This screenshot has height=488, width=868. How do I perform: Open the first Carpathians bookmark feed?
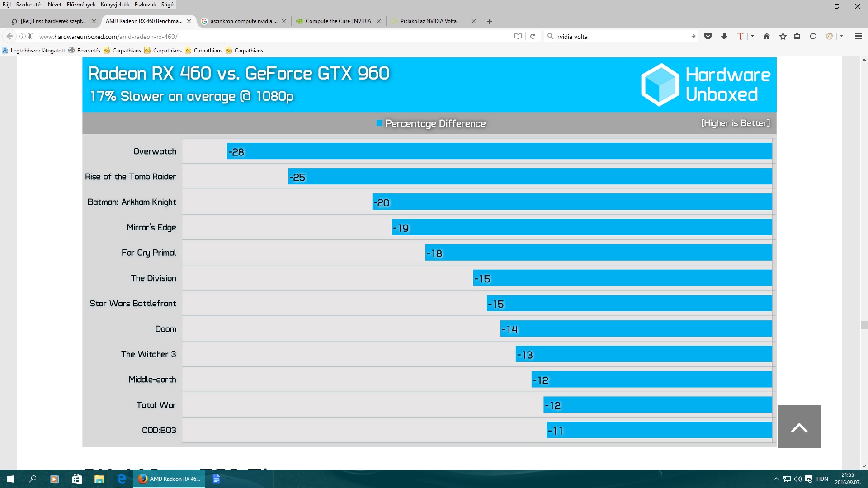[x=123, y=50]
